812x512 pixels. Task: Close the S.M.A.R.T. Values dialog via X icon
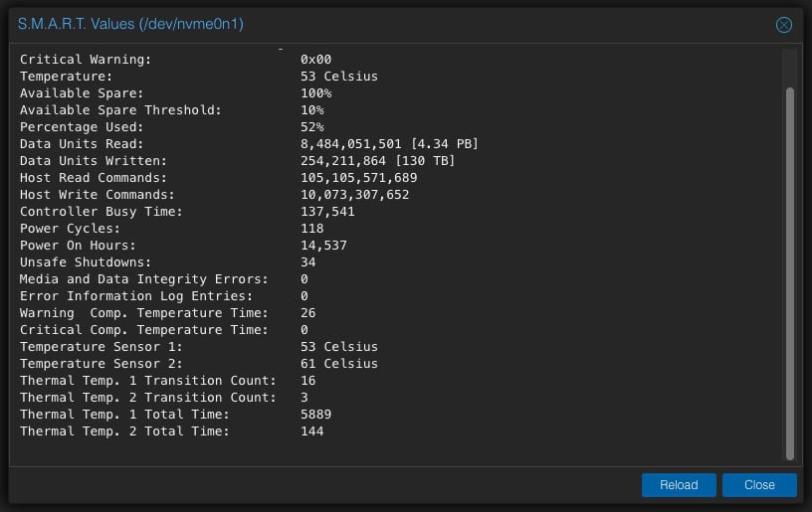tap(783, 24)
